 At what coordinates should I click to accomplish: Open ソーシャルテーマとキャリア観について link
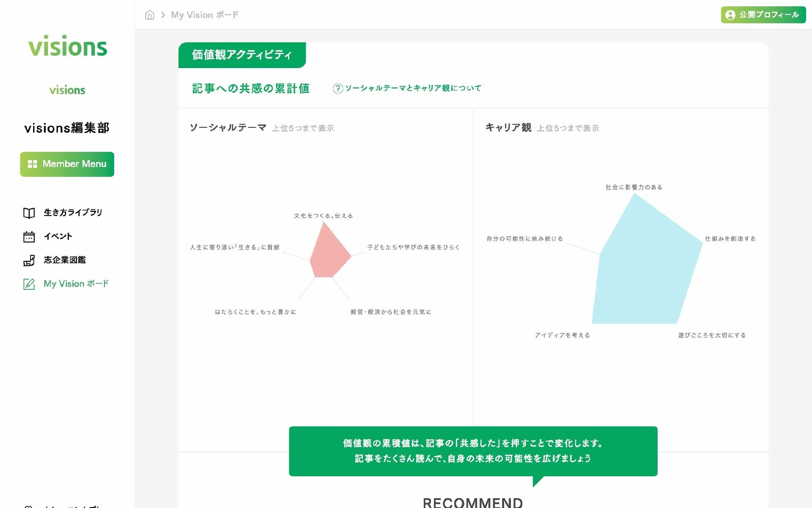[x=413, y=88]
